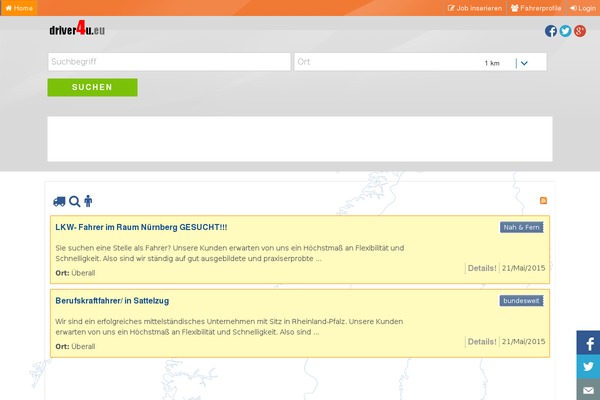Click description text of Nürnberg LKW listing
This screenshot has height=400, width=600.
[230, 253]
